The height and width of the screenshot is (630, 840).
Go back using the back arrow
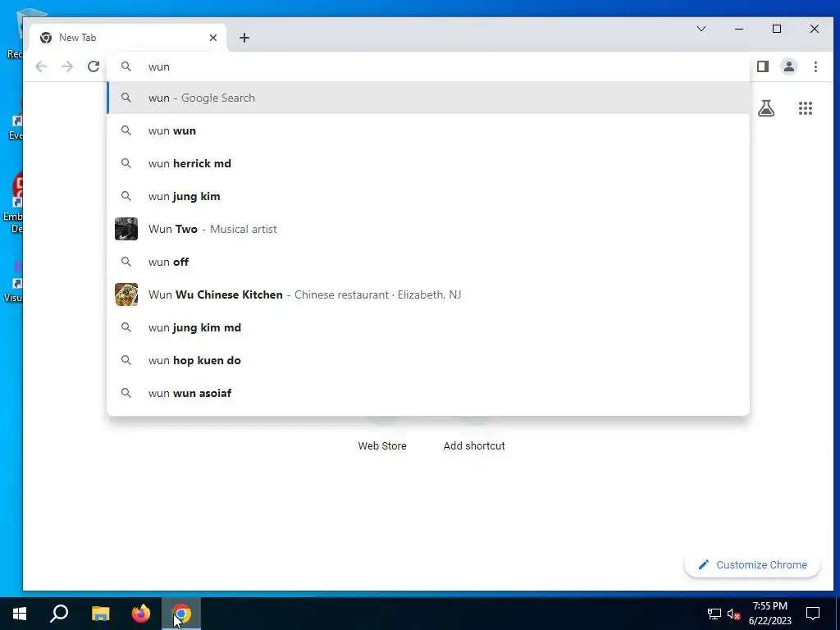point(41,66)
